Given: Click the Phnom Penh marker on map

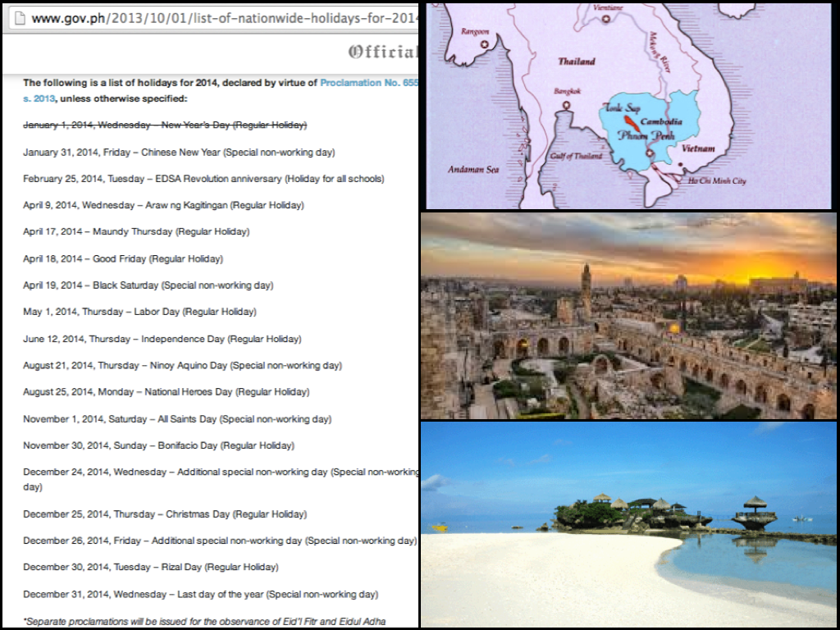Looking at the screenshot, I should (x=648, y=152).
